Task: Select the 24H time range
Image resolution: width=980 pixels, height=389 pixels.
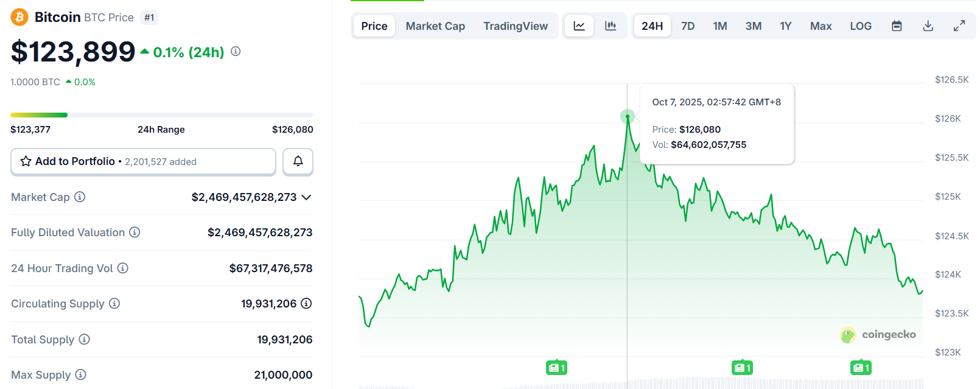Action: pyautogui.click(x=652, y=26)
